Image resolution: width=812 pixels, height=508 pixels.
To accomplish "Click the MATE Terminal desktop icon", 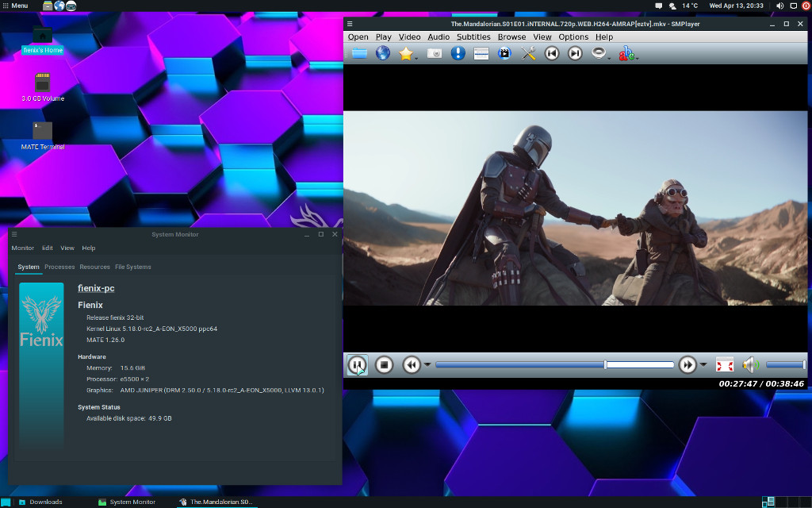I will click(x=43, y=136).
